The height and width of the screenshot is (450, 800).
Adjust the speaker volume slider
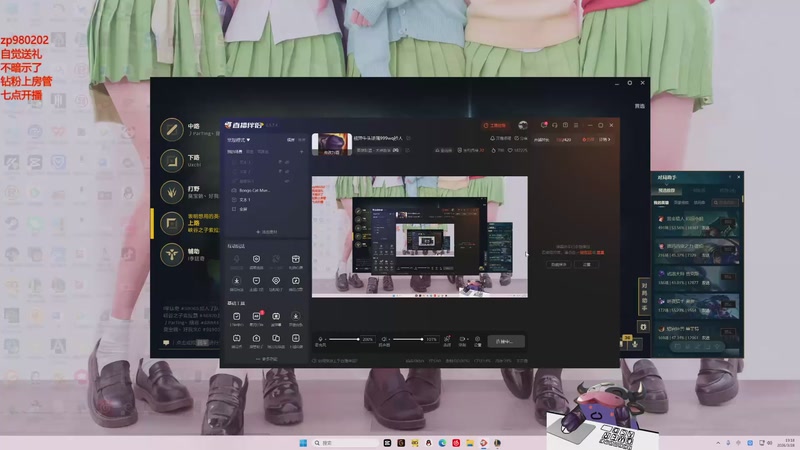pyautogui.click(x=408, y=339)
